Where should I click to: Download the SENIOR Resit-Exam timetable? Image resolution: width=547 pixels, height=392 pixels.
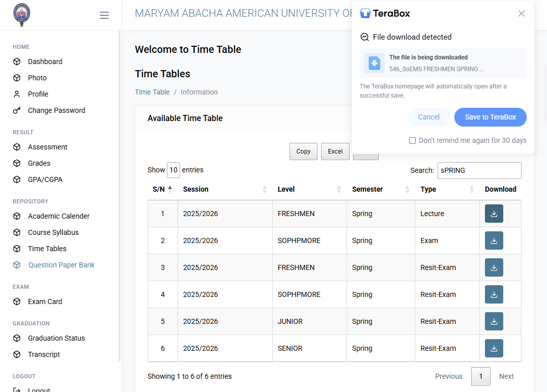[494, 348]
